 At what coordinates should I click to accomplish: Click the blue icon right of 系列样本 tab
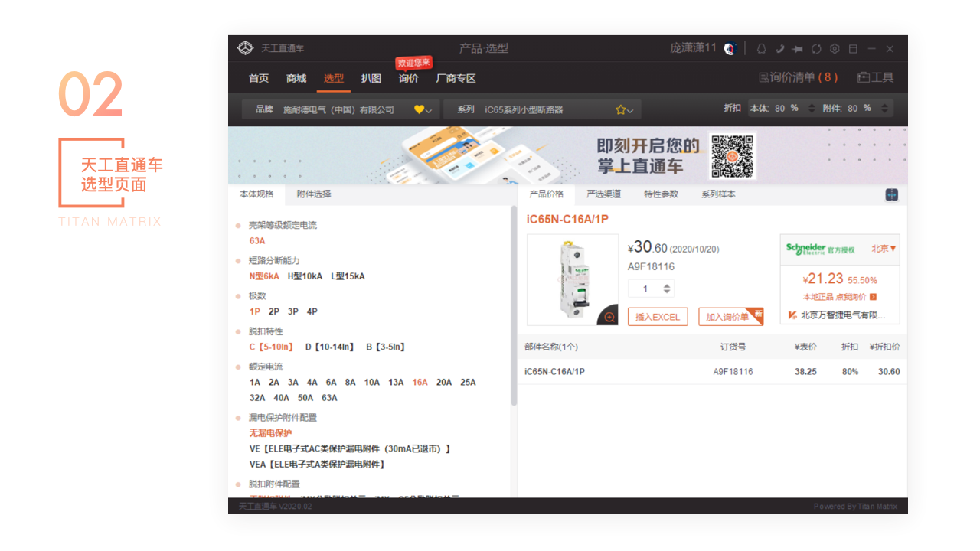point(892,194)
